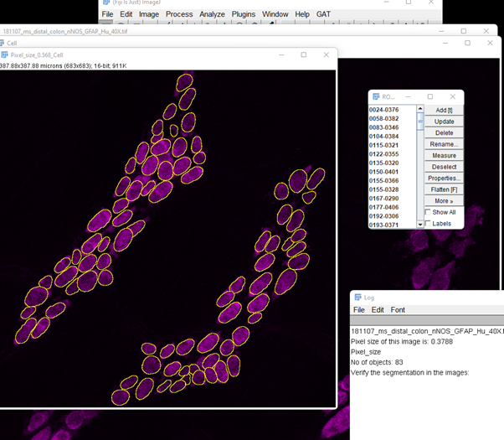This screenshot has width=504, height=440.
Task: Expand the More » options in ROI Manager
Action: [x=444, y=201]
